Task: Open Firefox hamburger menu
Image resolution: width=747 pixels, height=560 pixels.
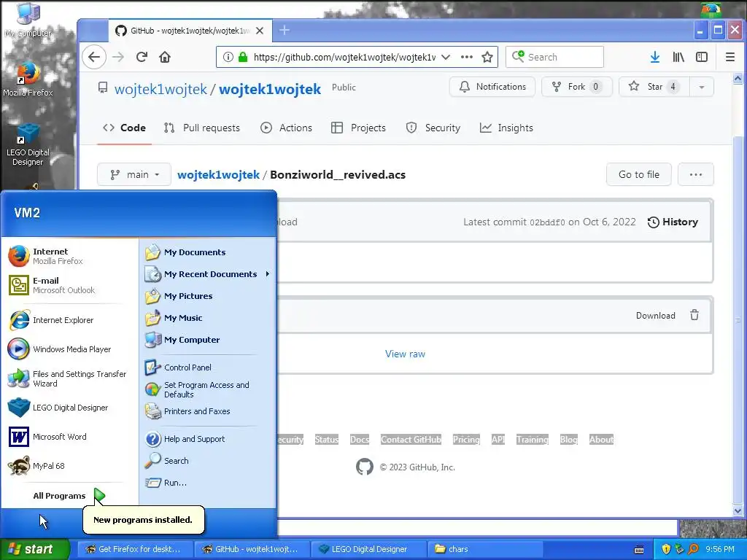Action: pyautogui.click(x=729, y=57)
